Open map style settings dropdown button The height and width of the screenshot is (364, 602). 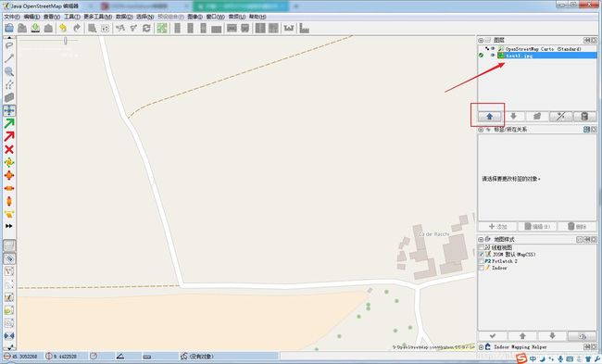pos(582,336)
